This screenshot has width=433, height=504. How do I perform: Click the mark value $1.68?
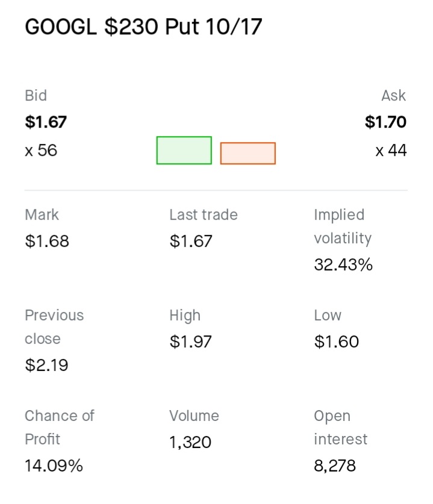[47, 241]
